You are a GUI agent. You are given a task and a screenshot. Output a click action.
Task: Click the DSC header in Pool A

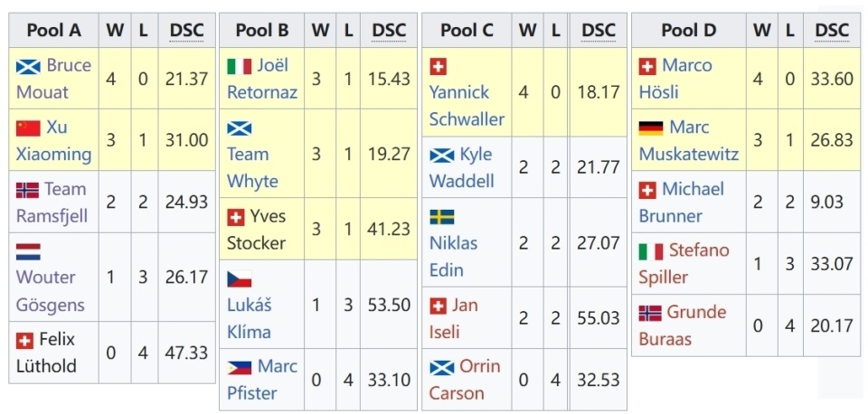tap(186, 30)
